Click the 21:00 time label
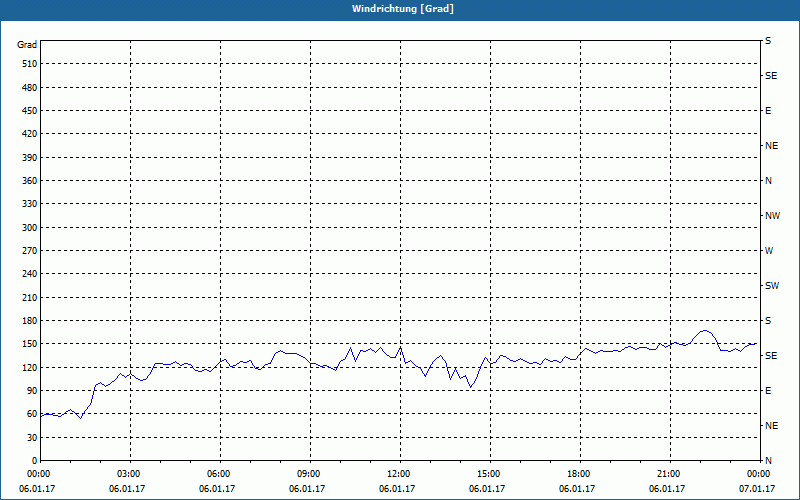 pos(670,474)
